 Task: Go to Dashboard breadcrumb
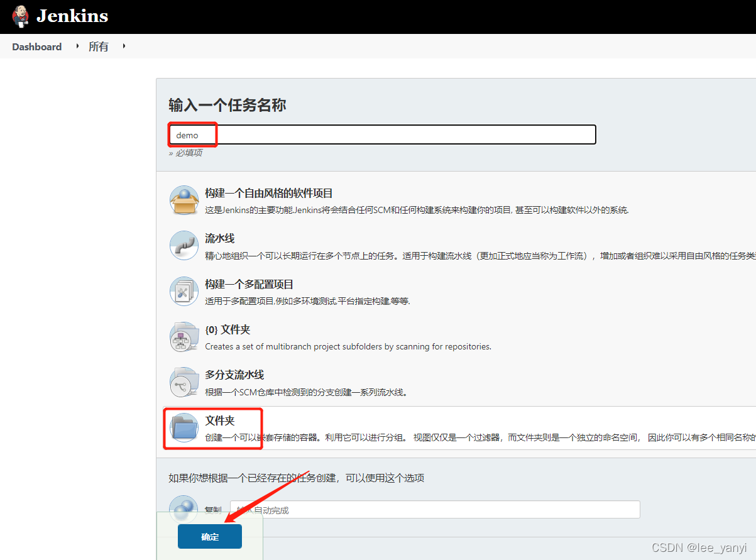pos(37,47)
